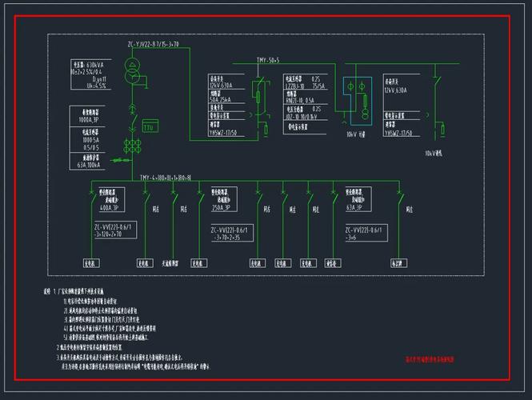This screenshot has height=400, width=532.
Task: Click the 63A 3P breaker label box
Action: click(x=358, y=200)
